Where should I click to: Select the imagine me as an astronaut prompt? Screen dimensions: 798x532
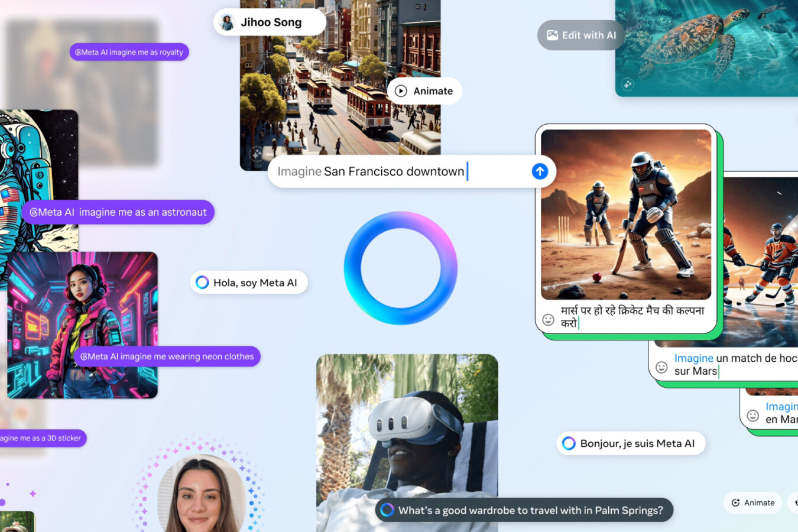pyautogui.click(x=118, y=212)
